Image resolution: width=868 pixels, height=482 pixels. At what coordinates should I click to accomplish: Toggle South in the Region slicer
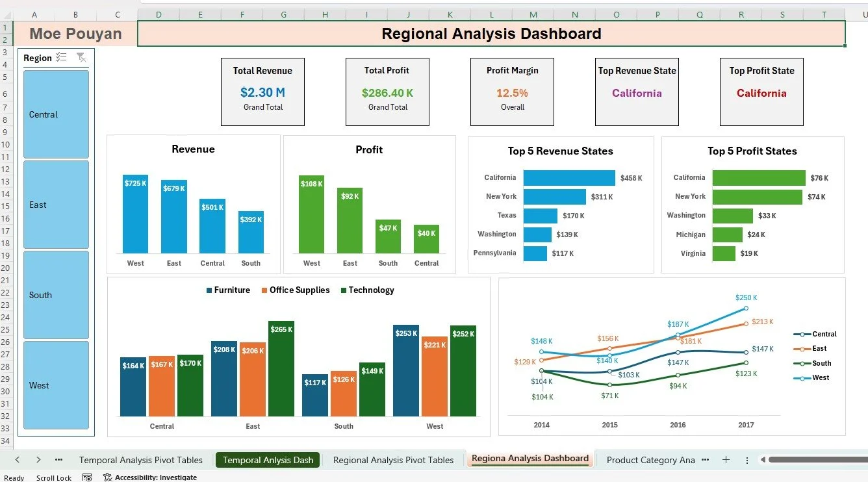56,295
